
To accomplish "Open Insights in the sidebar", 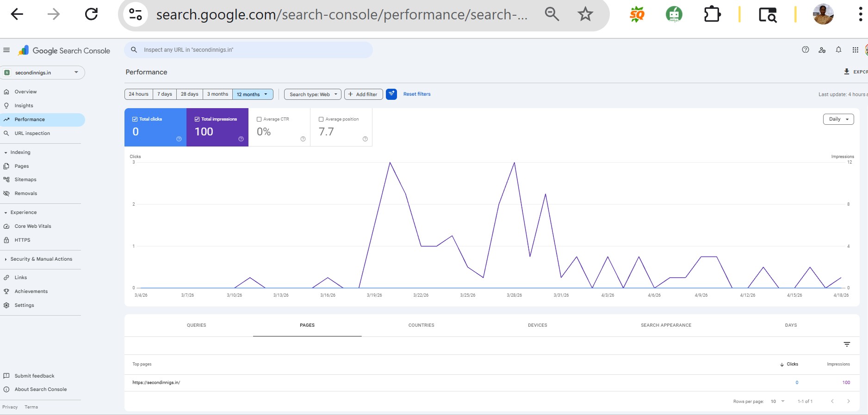I will pyautogui.click(x=24, y=106).
